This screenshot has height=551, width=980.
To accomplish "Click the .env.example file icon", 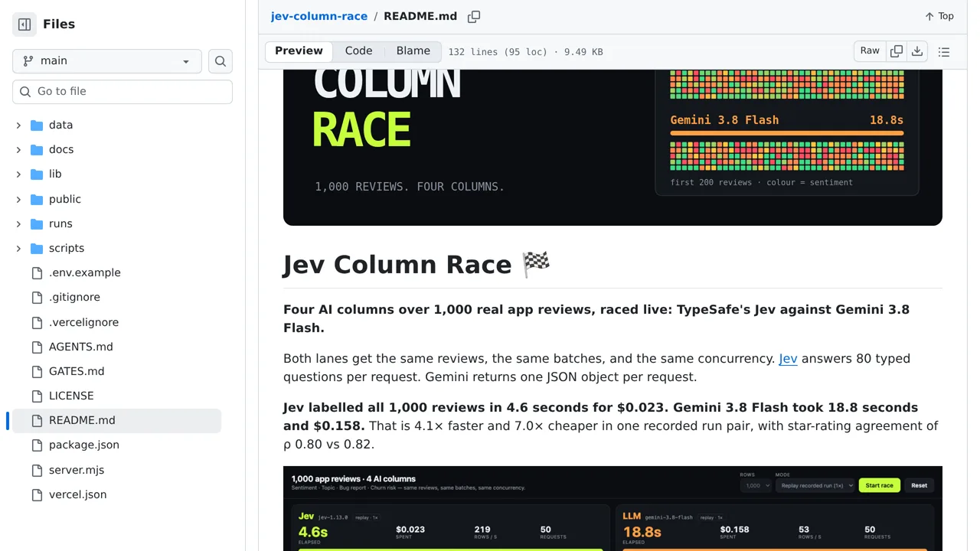I will 37,272.
